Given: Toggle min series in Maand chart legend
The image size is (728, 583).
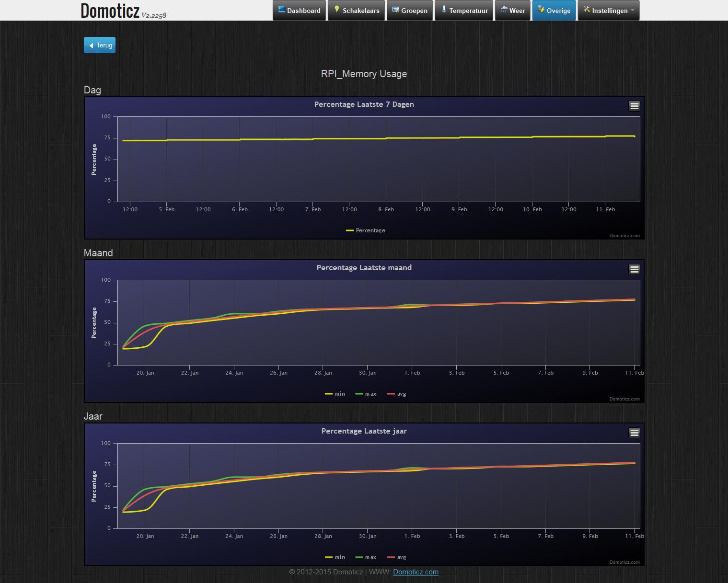Looking at the screenshot, I should pos(335,394).
